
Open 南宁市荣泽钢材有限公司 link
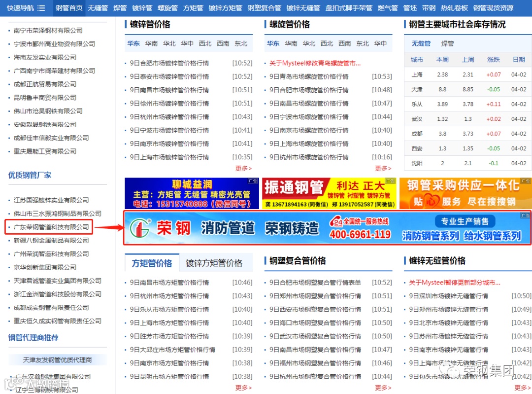point(48,30)
